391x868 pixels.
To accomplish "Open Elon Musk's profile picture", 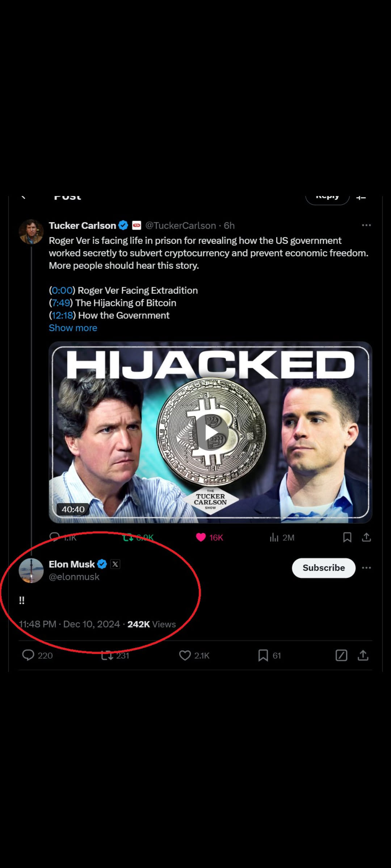I will (31, 570).
